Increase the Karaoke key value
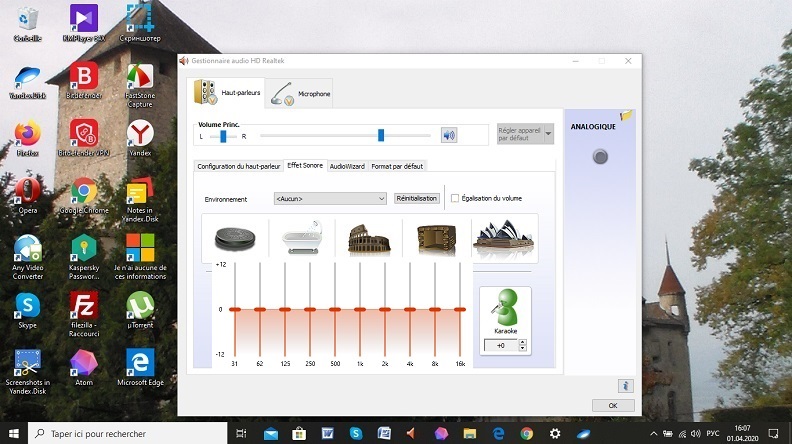 (x=522, y=341)
